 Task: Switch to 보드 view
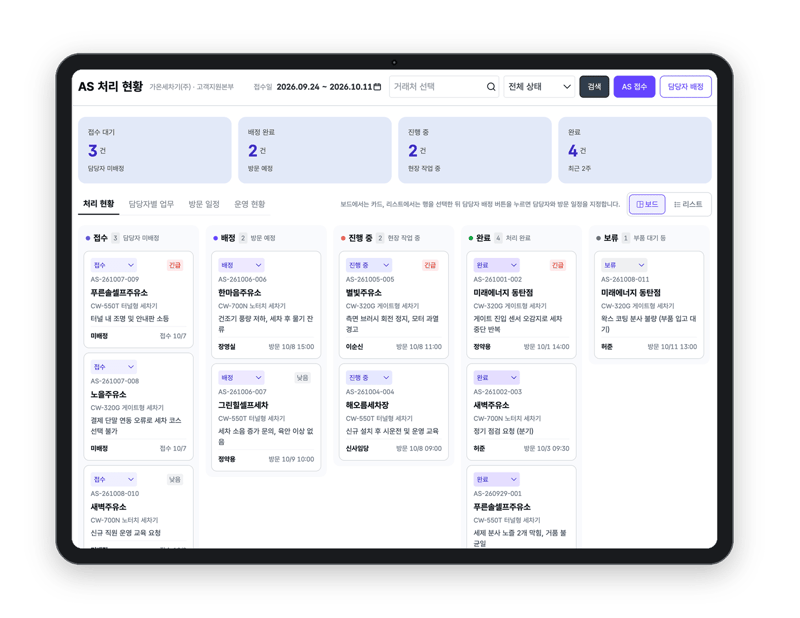pos(647,204)
